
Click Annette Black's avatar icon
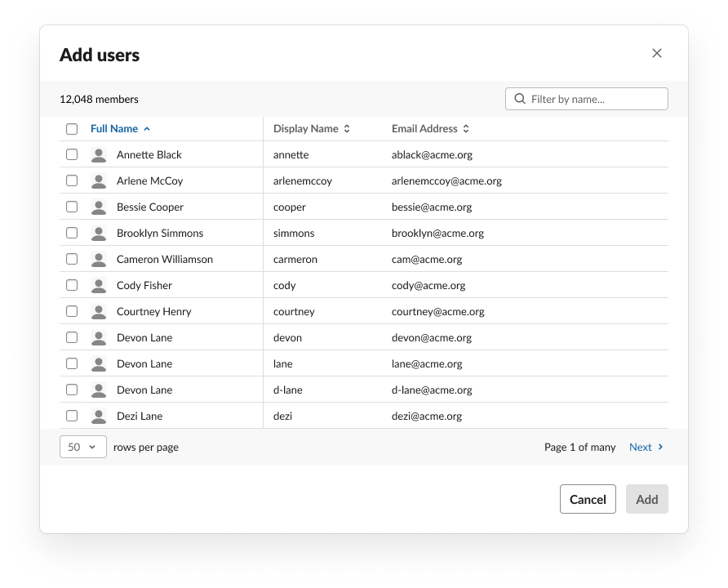[99, 155]
